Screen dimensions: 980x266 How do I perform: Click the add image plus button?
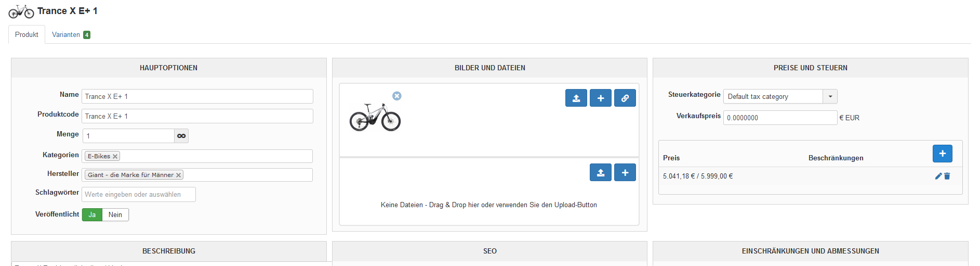(x=600, y=98)
